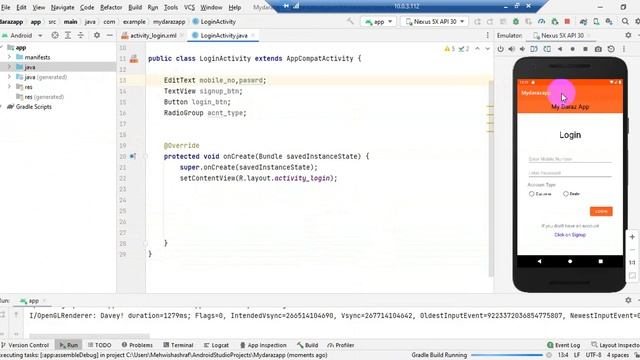Viewport: 640px width, 360px height.
Task: Expand the manifests folder
Action: point(9,57)
